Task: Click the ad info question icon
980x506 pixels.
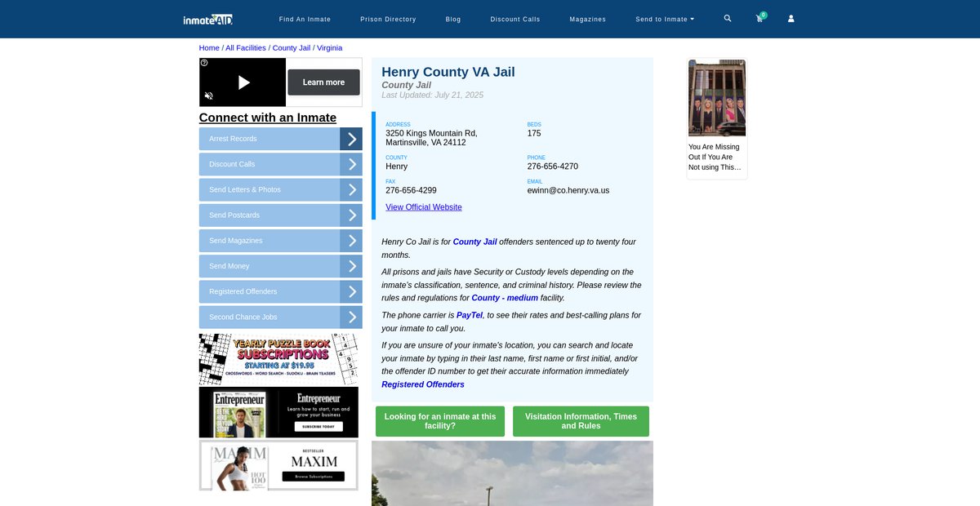Action: coord(204,63)
